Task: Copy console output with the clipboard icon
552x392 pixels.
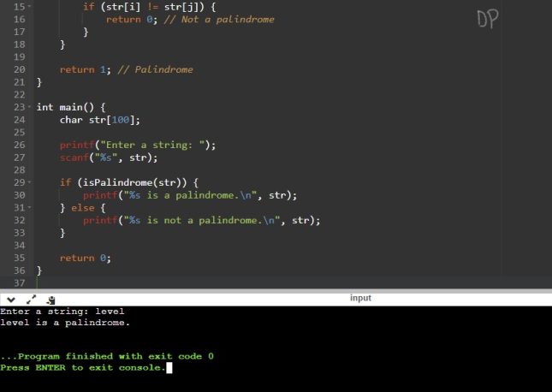Action: tap(51, 300)
